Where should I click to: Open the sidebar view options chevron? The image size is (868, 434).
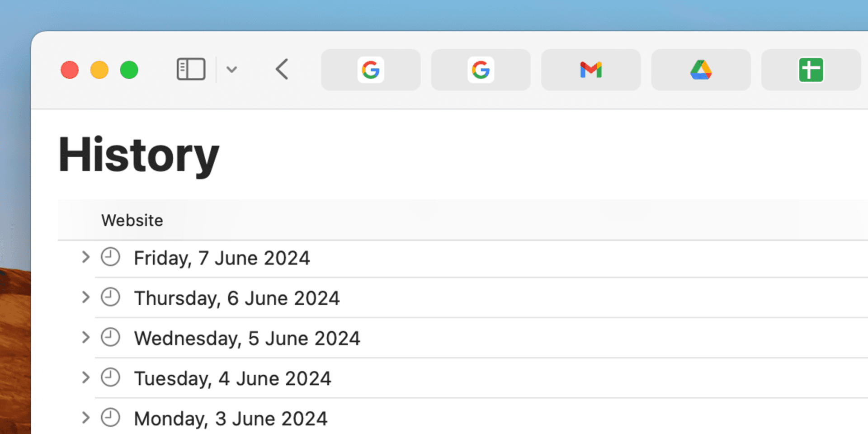pyautogui.click(x=232, y=70)
